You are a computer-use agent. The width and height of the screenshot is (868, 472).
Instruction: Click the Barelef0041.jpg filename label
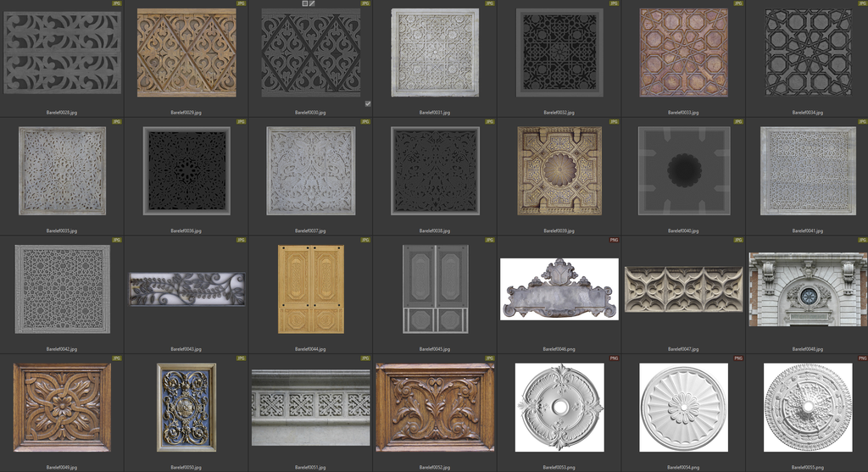coord(808,230)
